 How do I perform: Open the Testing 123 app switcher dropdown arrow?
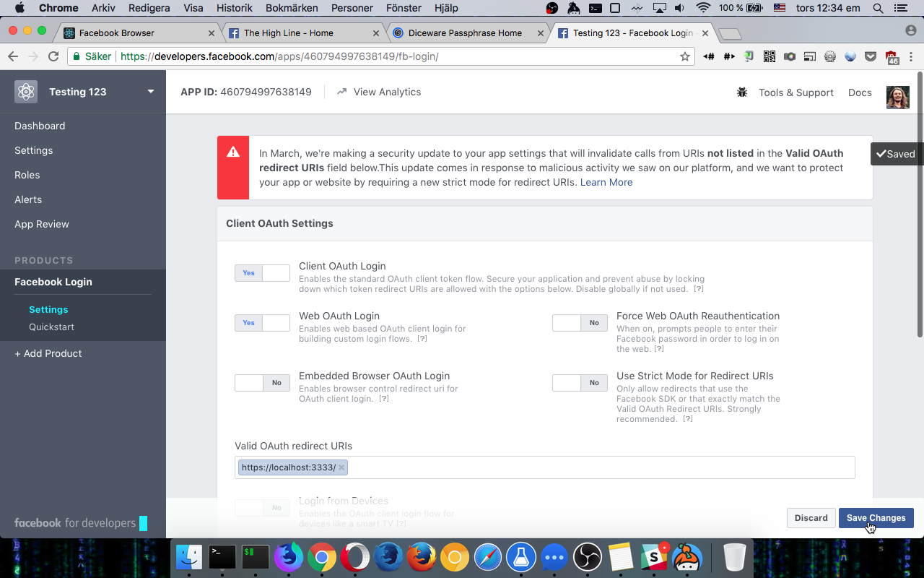pos(151,91)
